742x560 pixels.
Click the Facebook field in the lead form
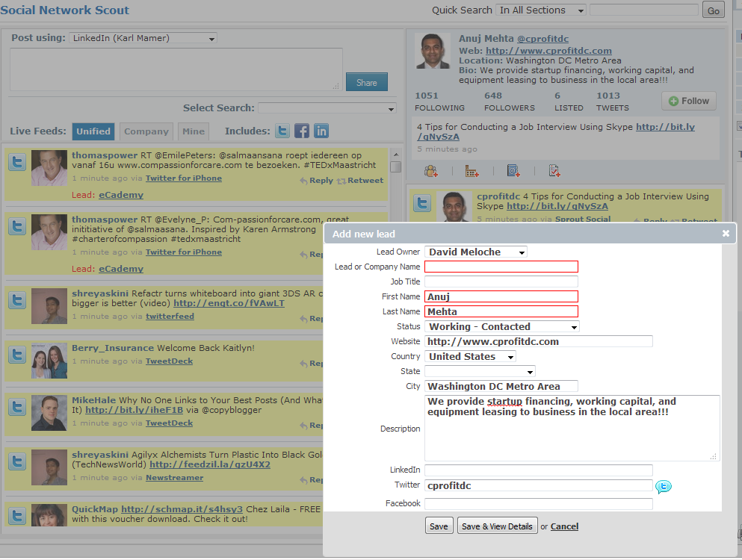[539, 504]
